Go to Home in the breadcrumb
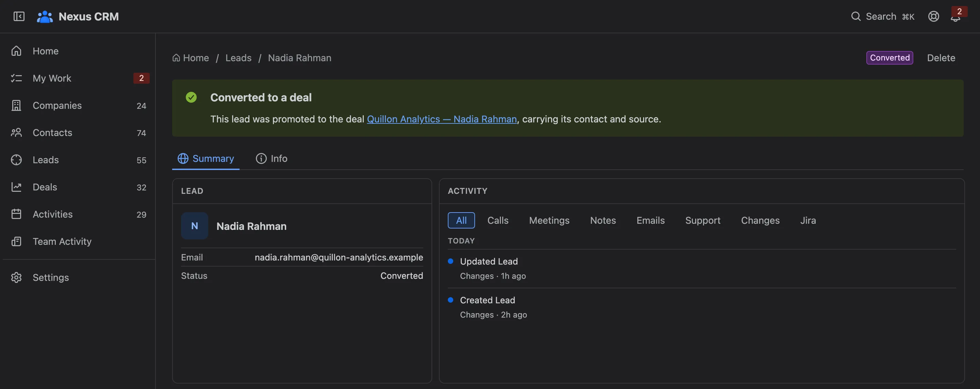This screenshot has width=980, height=389. 191,57
